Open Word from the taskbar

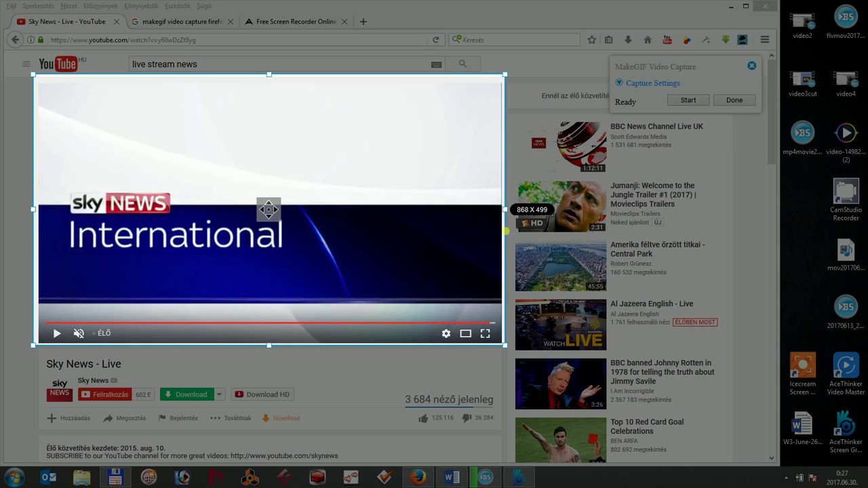[452, 477]
